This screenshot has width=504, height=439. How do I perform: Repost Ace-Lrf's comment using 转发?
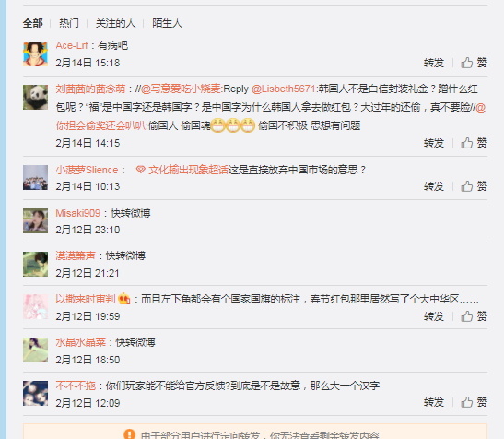tap(434, 63)
